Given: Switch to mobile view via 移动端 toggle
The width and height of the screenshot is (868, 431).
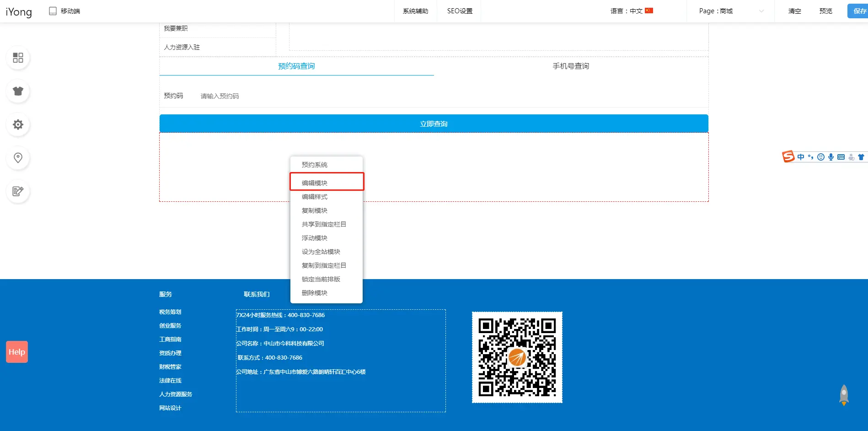Looking at the screenshot, I should pos(64,11).
